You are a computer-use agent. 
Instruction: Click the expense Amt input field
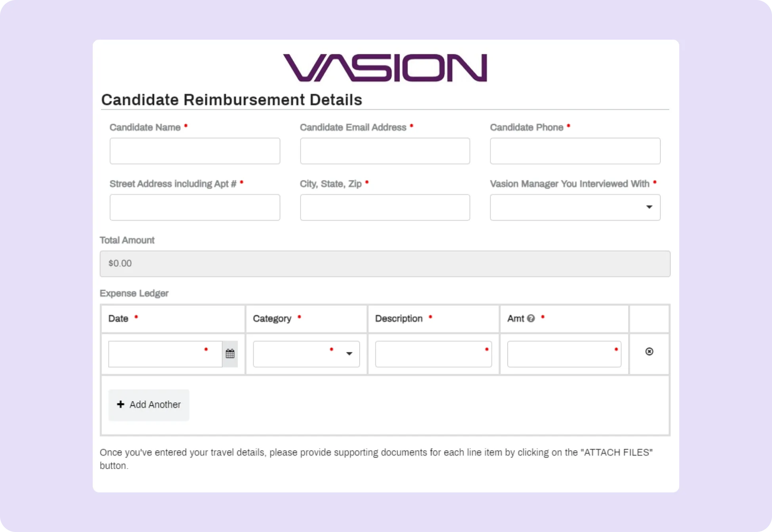564,354
